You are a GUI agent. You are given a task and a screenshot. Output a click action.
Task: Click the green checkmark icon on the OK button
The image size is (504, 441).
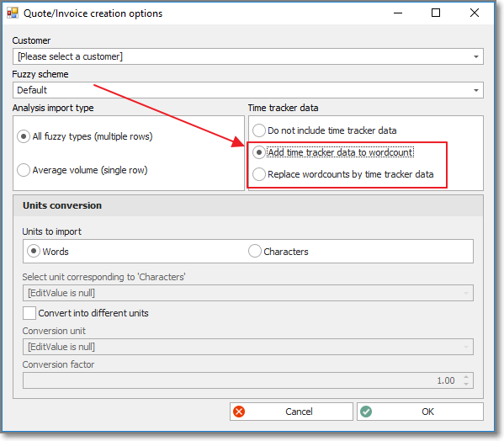click(x=366, y=412)
